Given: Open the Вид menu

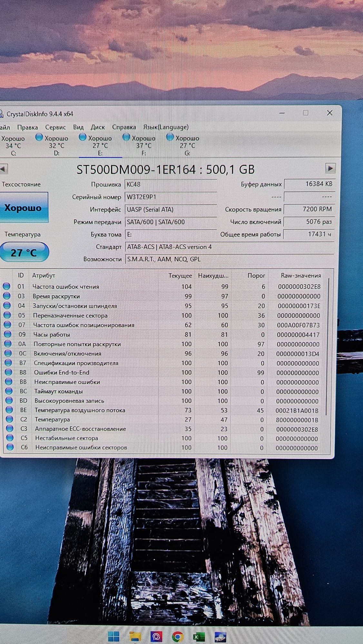Looking at the screenshot, I should (x=78, y=128).
